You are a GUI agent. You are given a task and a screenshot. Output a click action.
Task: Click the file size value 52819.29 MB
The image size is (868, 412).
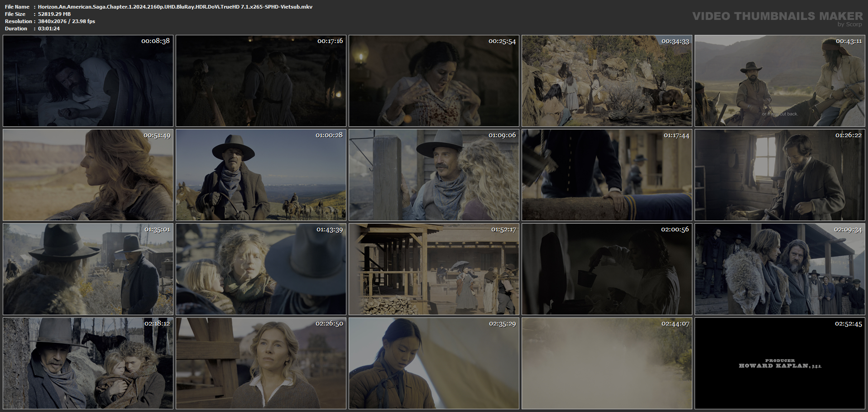coord(54,14)
